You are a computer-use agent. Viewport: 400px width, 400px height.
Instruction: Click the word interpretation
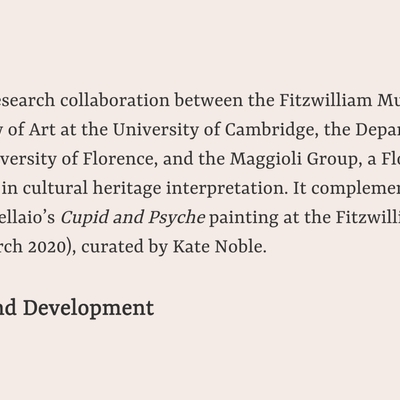coord(227,189)
